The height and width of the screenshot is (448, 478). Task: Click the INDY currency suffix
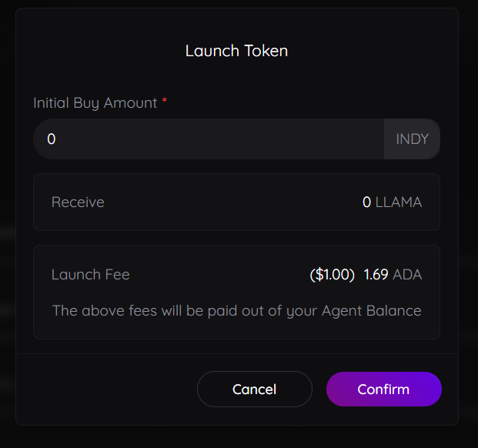[412, 139]
